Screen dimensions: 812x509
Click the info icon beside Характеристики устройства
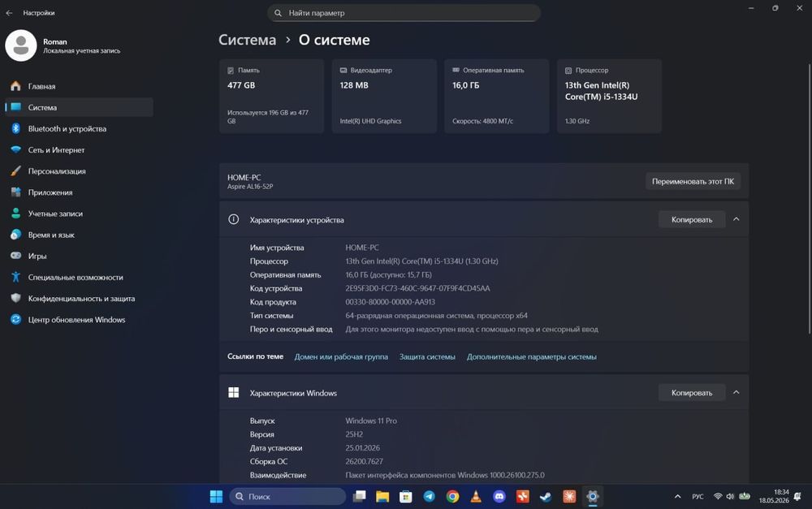(234, 219)
